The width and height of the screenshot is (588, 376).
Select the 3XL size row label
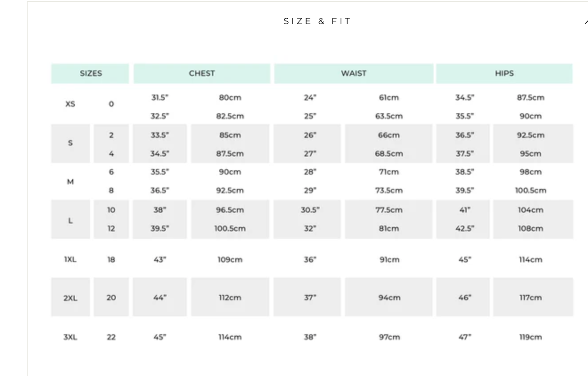coord(70,337)
